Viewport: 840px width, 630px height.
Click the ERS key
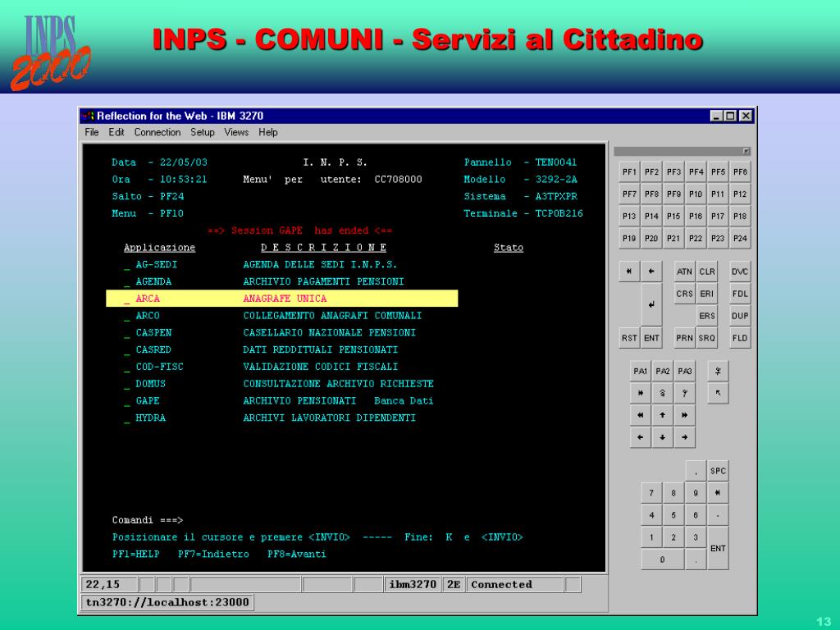(x=706, y=316)
